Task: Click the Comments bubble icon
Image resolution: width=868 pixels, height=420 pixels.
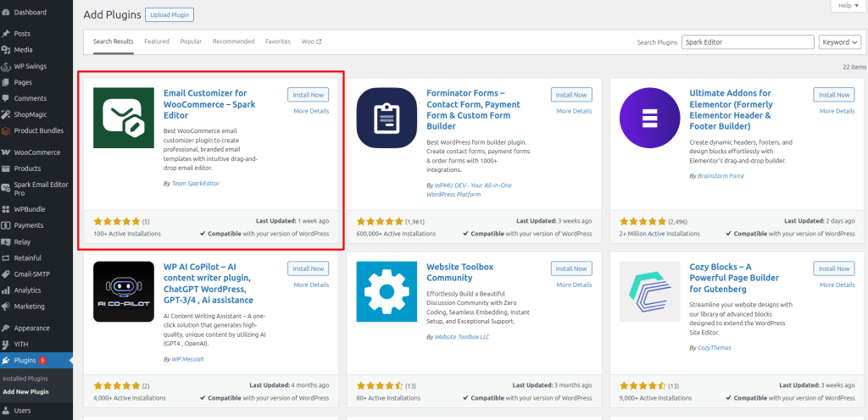Action: click(6, 98)
